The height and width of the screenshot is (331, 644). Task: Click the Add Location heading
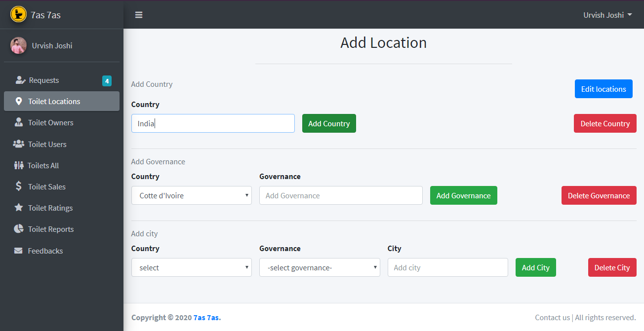[383, 43]
